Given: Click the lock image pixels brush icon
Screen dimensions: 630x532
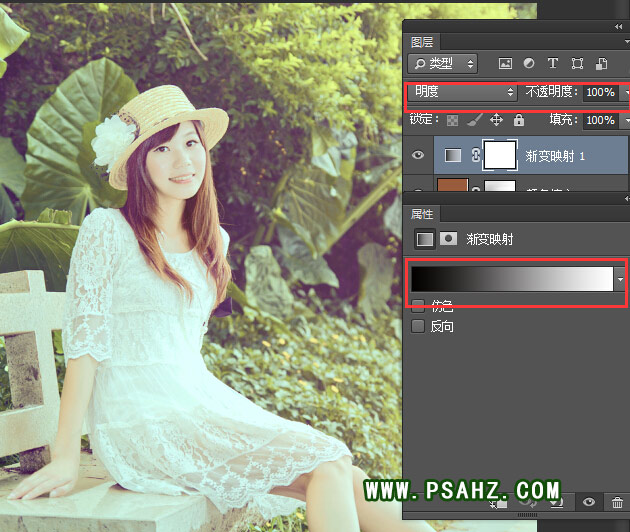Looking at the screenshot, I should [x=473, y=120].
